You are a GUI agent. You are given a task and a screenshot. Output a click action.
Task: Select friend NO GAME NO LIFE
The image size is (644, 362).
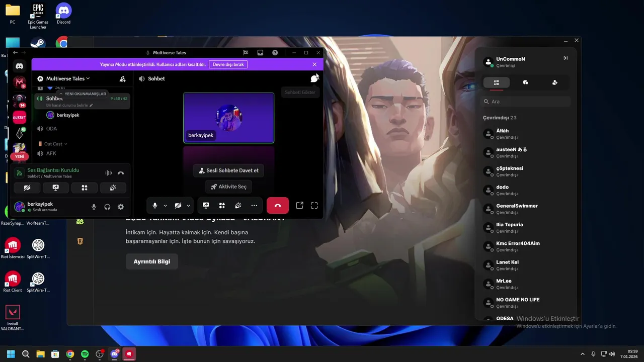(x=526, y=303)
